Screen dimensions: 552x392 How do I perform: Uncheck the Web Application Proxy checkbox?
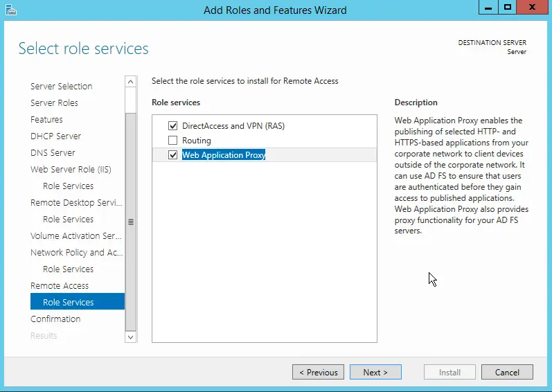click(173, 155)
